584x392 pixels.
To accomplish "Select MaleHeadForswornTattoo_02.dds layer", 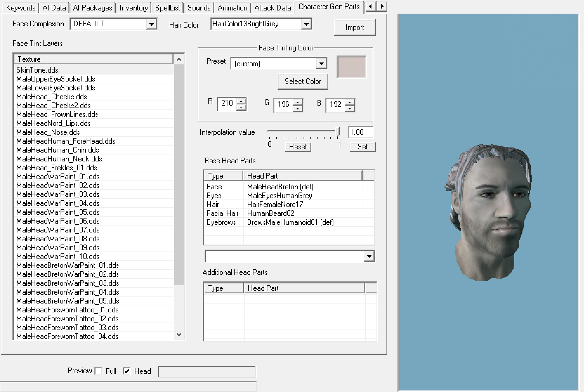I will click(94, 319).
